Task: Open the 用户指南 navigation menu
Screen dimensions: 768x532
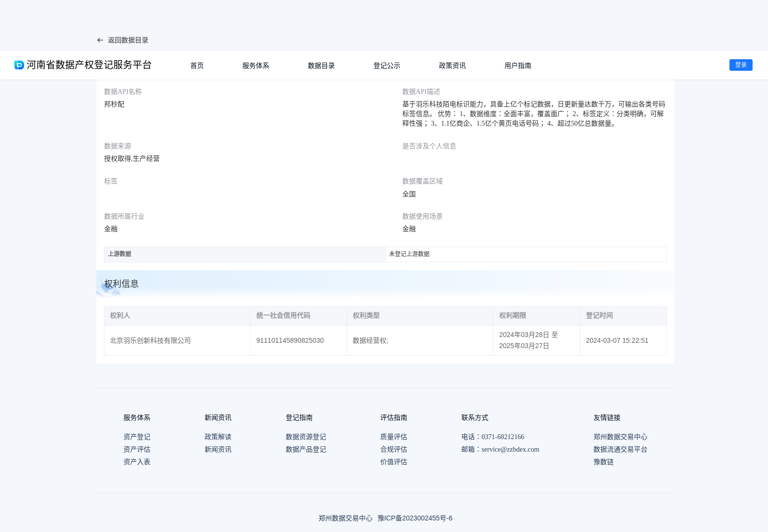Action: click(518, 65)
